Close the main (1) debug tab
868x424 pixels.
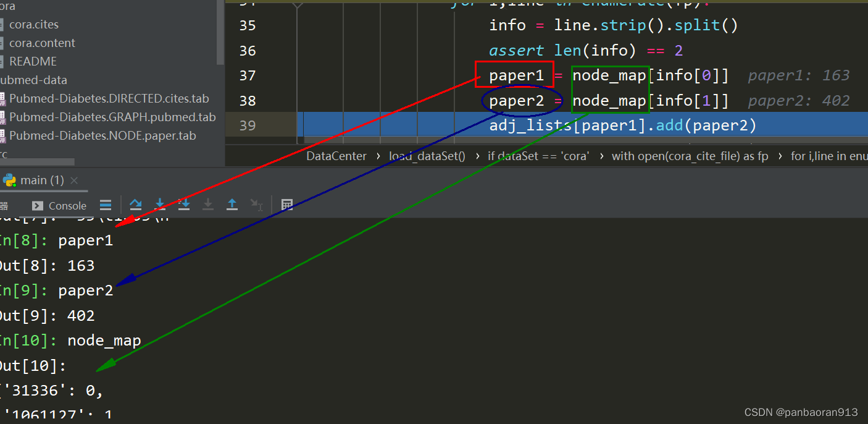click(x=75, y=180)
